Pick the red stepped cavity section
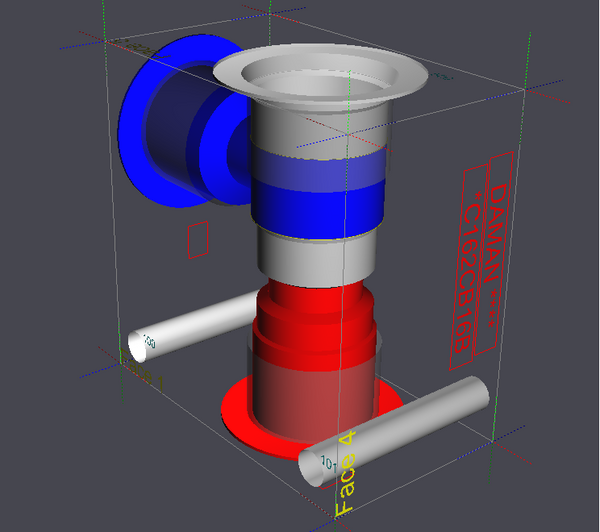600x532 pixels. 315,327
